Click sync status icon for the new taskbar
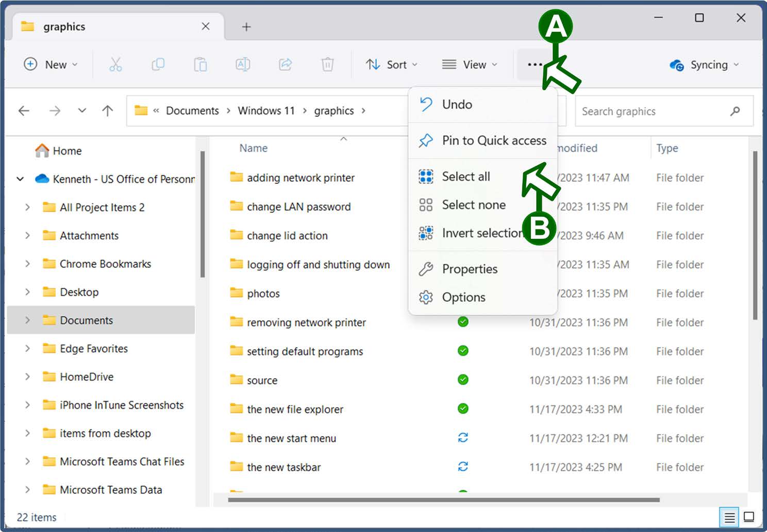 [x=463, y=466]
